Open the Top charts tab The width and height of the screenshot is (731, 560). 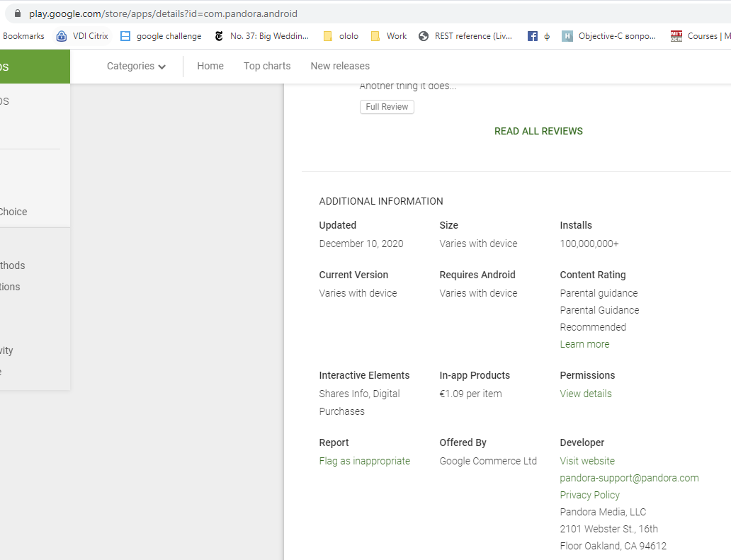pos(266,66)
